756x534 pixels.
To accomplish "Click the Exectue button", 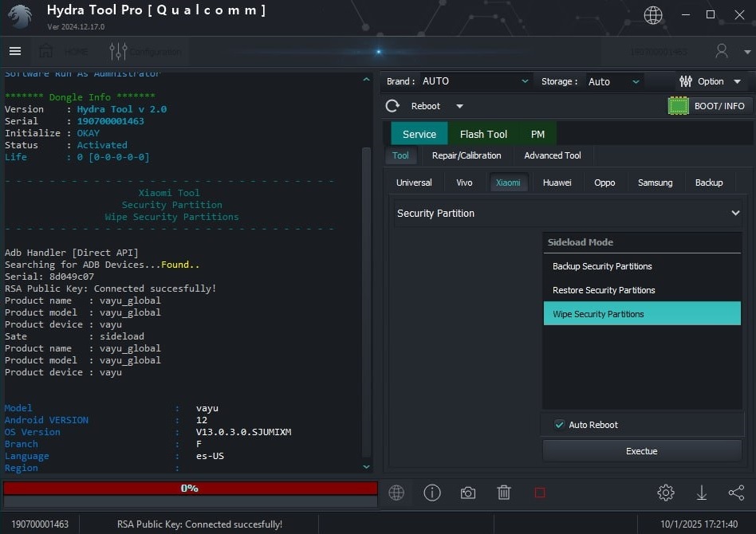I will click(642, 451).
